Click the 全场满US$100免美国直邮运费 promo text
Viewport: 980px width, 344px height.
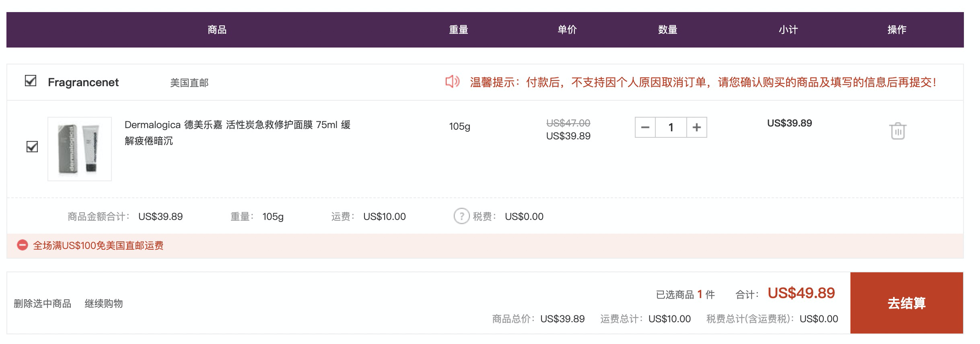98,245
